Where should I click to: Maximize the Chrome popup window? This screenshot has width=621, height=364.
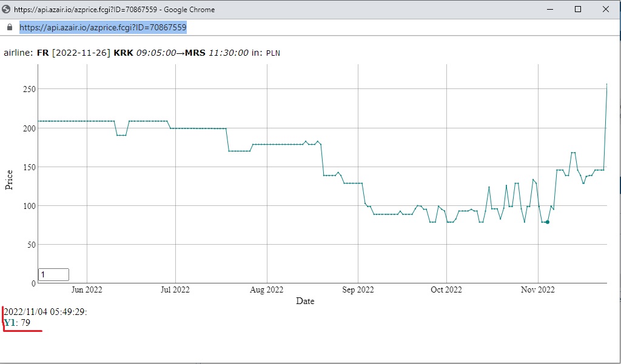[x=578, y=10]
